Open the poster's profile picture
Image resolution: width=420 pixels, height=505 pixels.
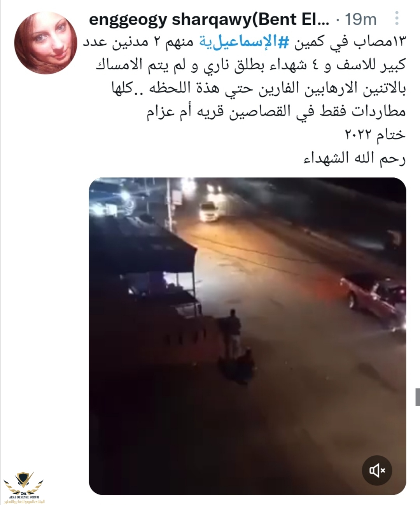46,43
